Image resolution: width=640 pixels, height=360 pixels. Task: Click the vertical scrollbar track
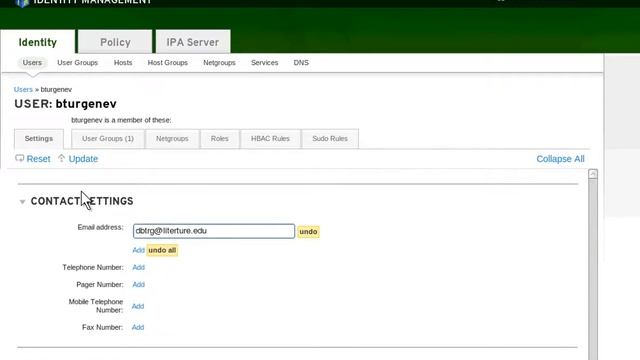(593, 269)
